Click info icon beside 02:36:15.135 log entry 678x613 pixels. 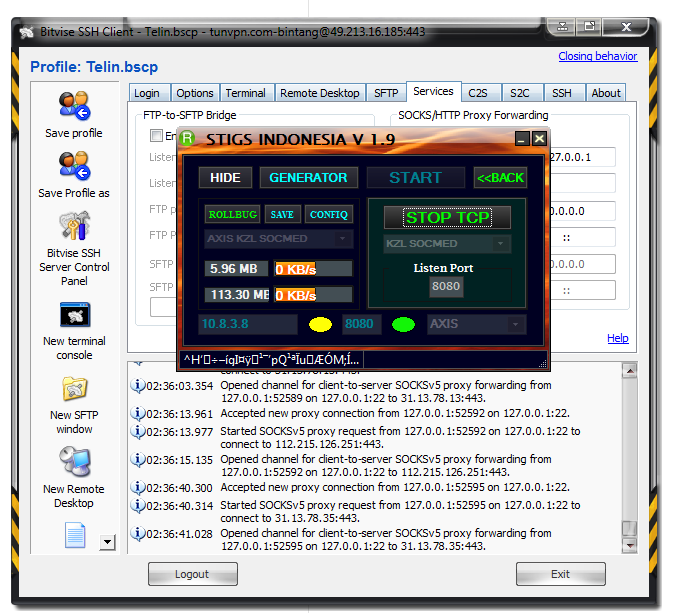click(x=138, y=459)
